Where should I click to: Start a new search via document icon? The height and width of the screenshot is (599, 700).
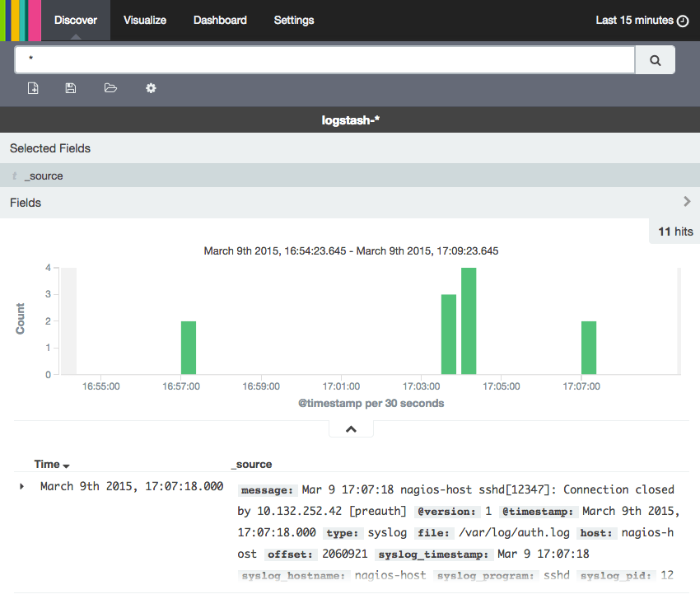[33, 88]
